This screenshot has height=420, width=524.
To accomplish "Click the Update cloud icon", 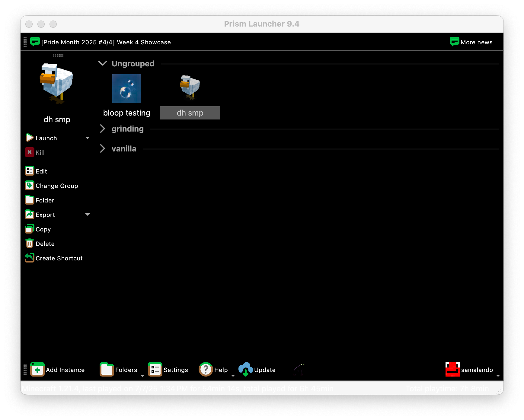I will [246, 369].
